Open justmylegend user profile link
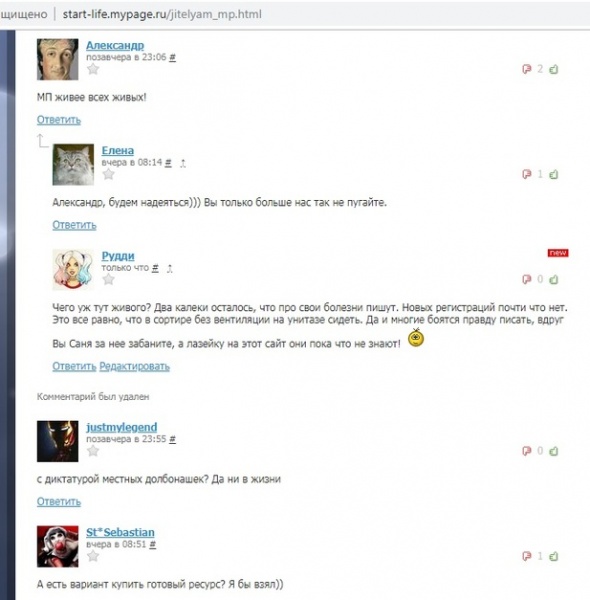590x600 pixels. pyautogui.click(x=122, y=427)
